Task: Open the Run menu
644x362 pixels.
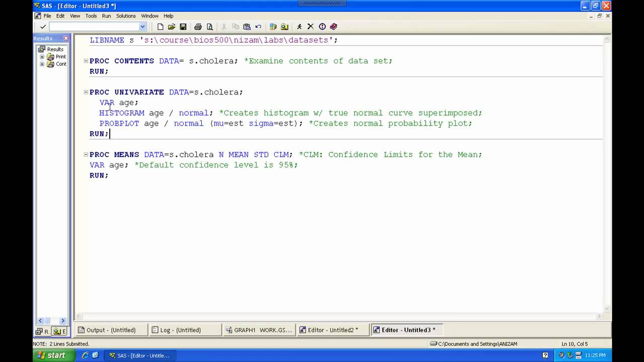Action: (x=106, y=16)
